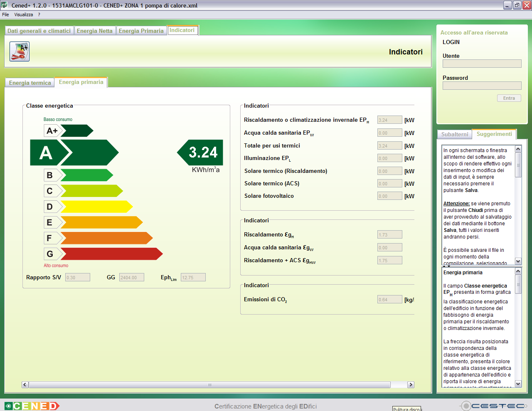Click the Acqua calda sanitaria εgW field
Image resolution: width=532 pixels, height=411 pixels.
click(390, 248)
